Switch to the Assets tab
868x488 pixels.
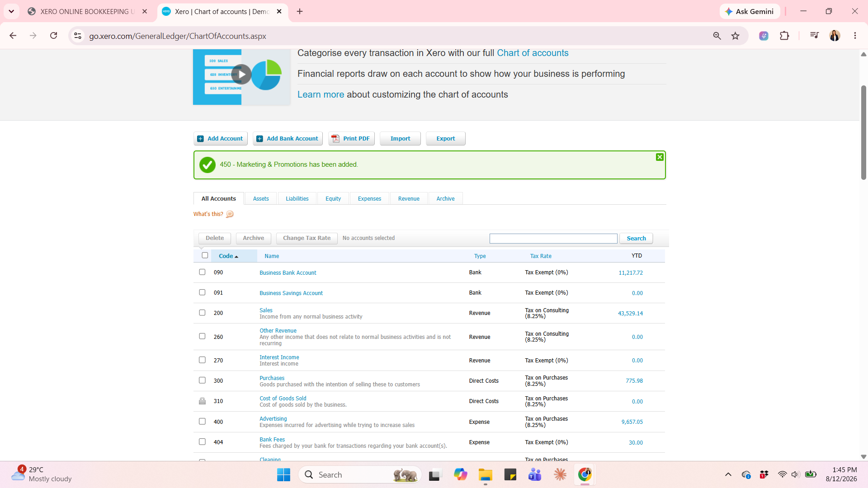261,199
